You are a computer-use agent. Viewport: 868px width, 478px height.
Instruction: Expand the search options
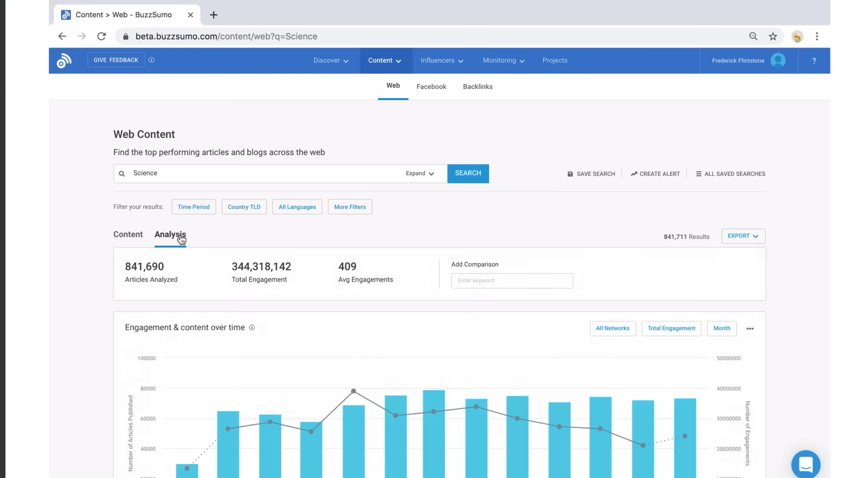pyautogui.click(x=420, y=174)
